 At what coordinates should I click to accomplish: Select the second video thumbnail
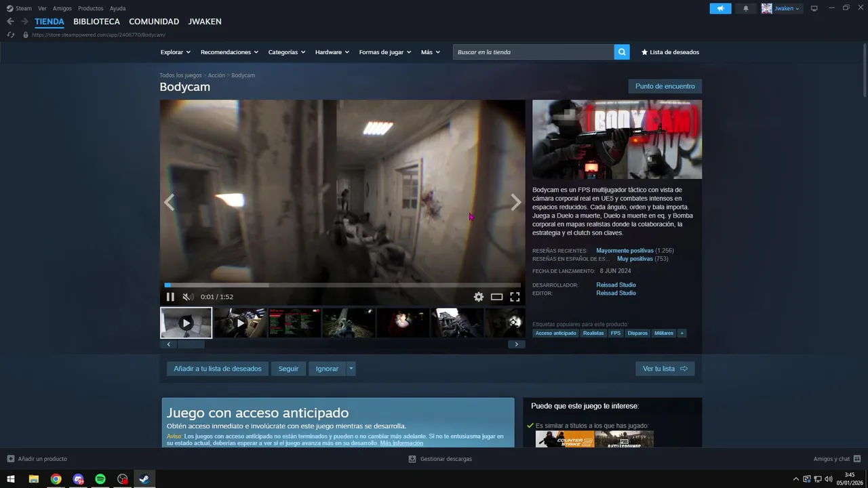click(x=240, y=323)
